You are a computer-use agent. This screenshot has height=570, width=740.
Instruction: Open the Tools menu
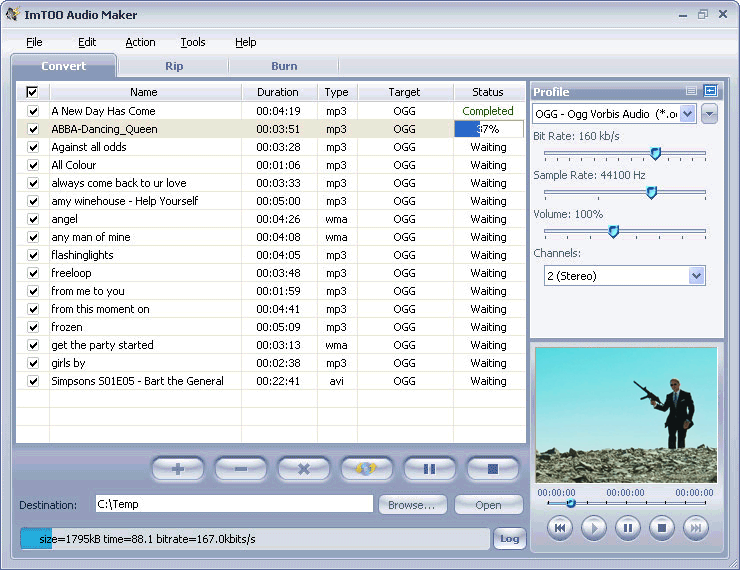coord(193,42)
